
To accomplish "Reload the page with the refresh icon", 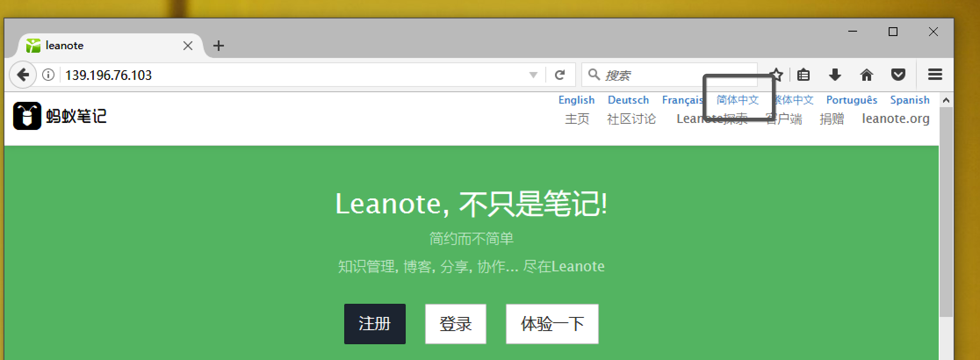I will tap(559, 75).
